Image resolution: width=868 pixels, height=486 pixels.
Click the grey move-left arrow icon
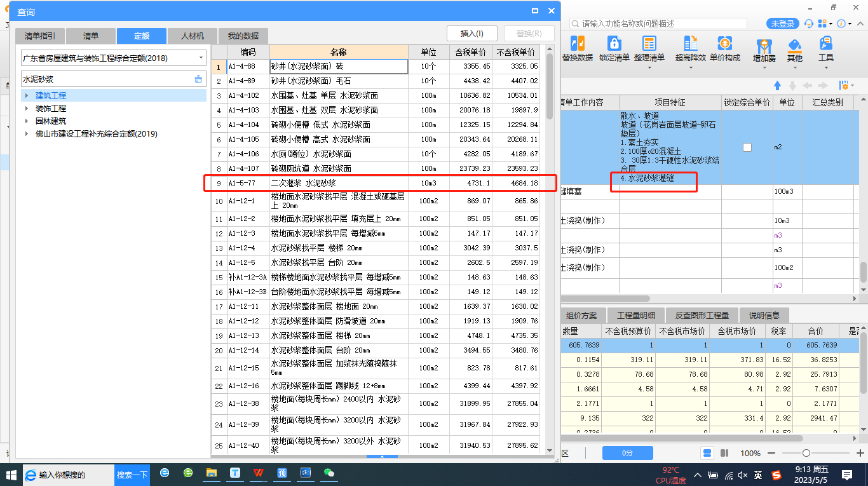pyautogui.click(x=808, y=85)
